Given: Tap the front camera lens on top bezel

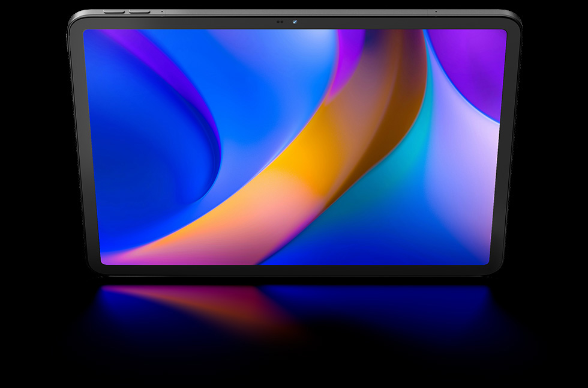Looking at the screenshot, I should click(x=295, y=23).
